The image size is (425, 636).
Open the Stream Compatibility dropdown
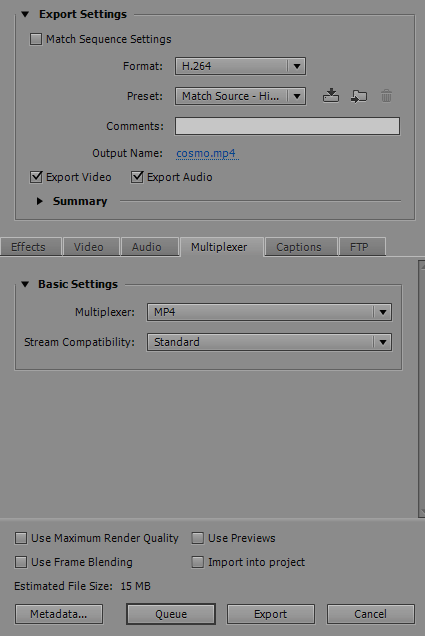point(269,342)
